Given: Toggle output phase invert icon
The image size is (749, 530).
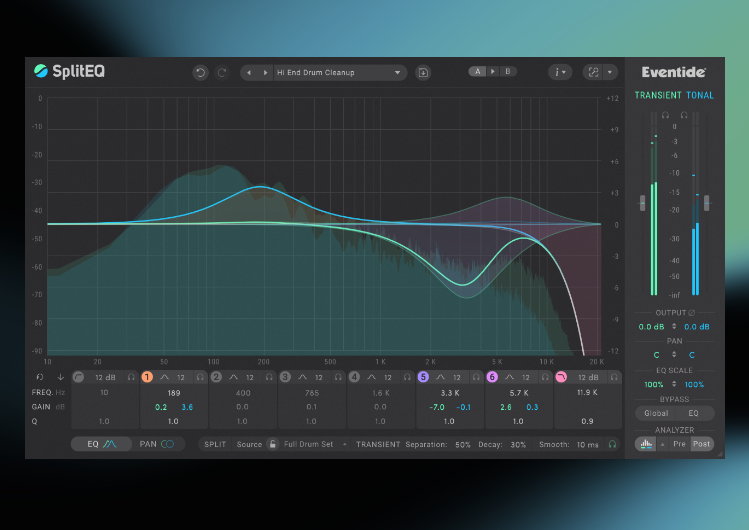Looking at the screenshot, I should click(691, 313).
